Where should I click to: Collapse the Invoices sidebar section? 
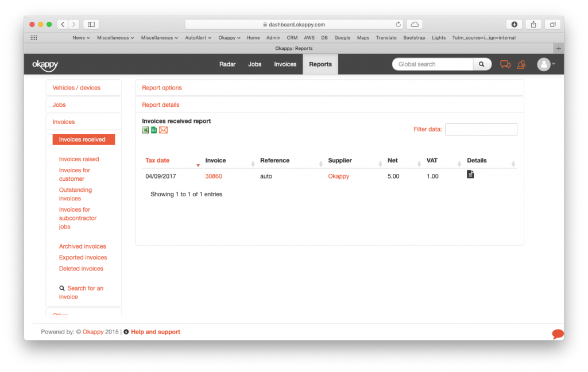[x=63, y=122]
